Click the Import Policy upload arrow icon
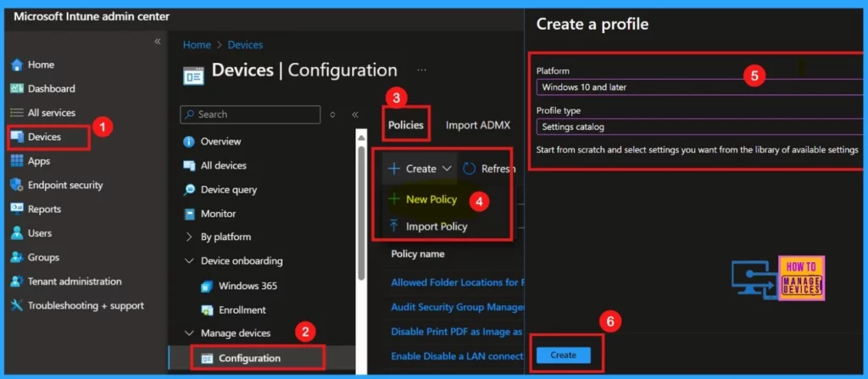868x379 pixels. point(394,226)
